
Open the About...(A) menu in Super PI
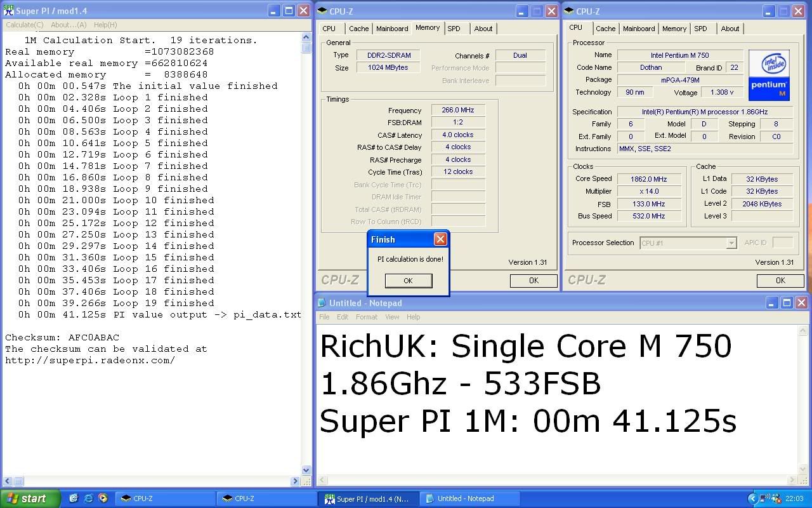point(69,25)
